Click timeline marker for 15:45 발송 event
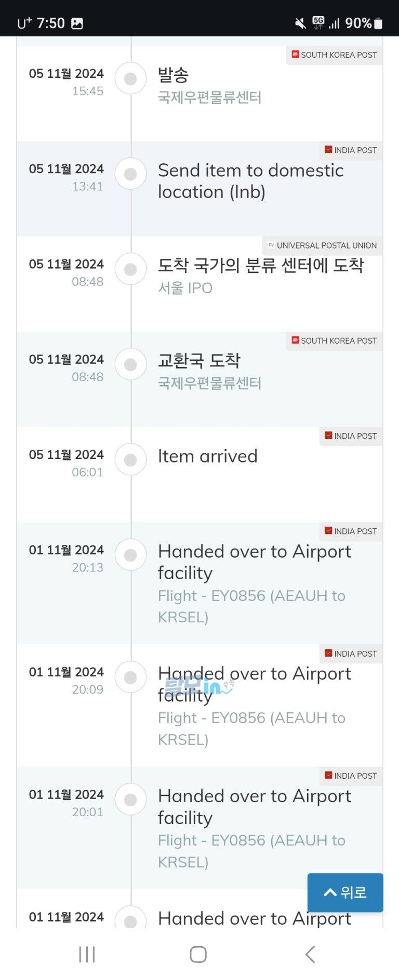This screenshot has height=980, width=399. click(x=130, y=79)
